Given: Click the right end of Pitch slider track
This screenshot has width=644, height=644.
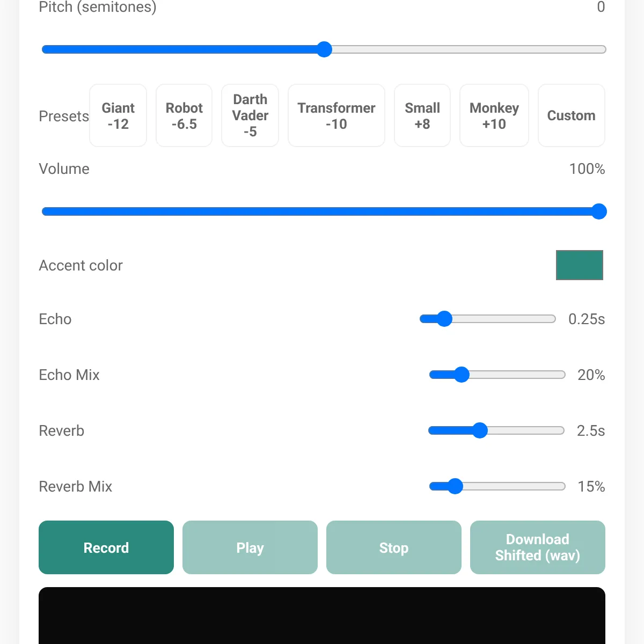Looking at the screenshot, I should click(603, 49).
